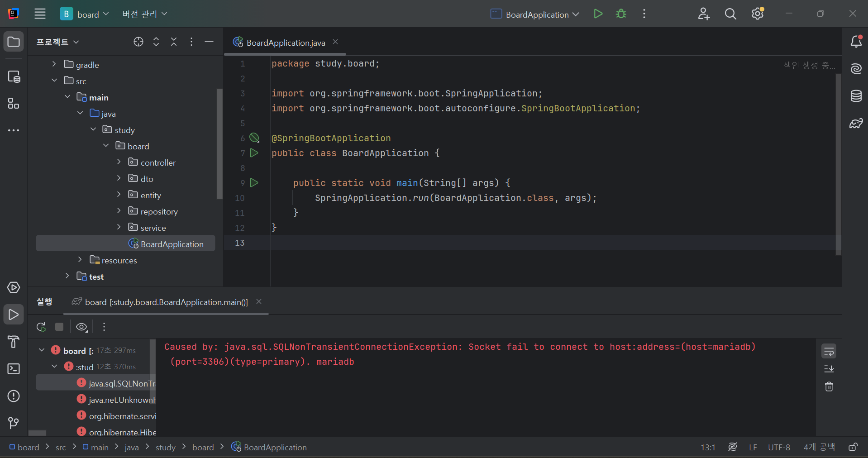Start debugging with the bug icon
Screen dimensions: 868x458
pos(621,14)
